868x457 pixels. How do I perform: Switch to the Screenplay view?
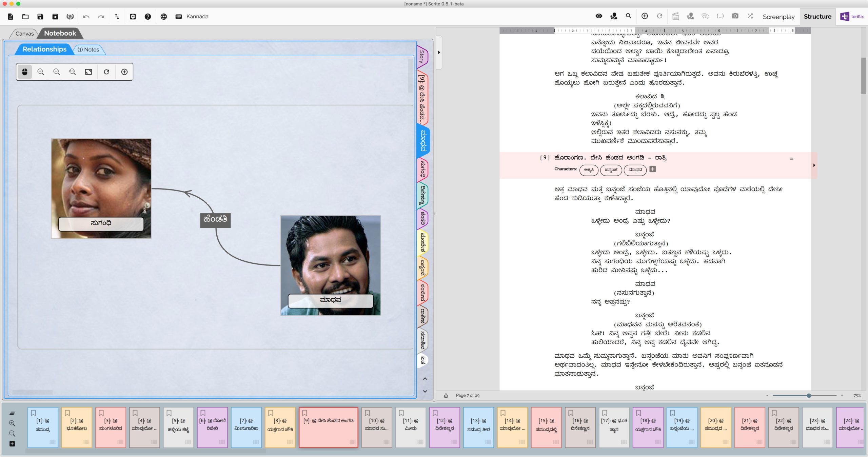pos(778,17)
